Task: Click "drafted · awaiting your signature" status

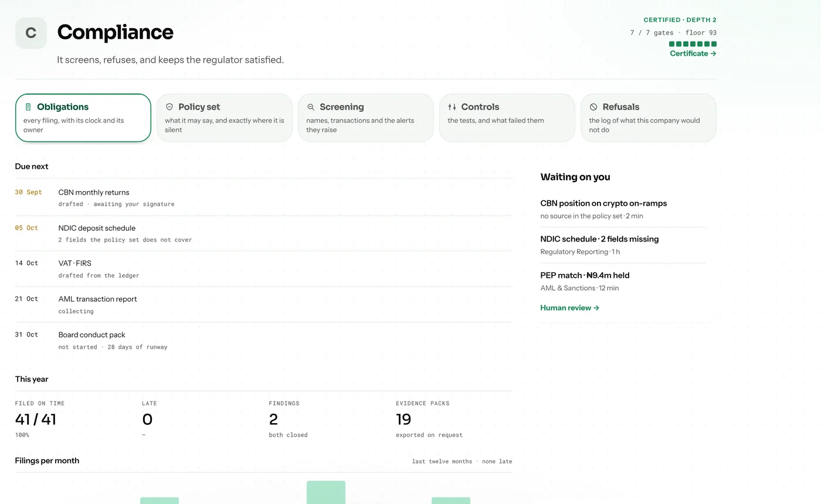Action: [x=116, y=204]
